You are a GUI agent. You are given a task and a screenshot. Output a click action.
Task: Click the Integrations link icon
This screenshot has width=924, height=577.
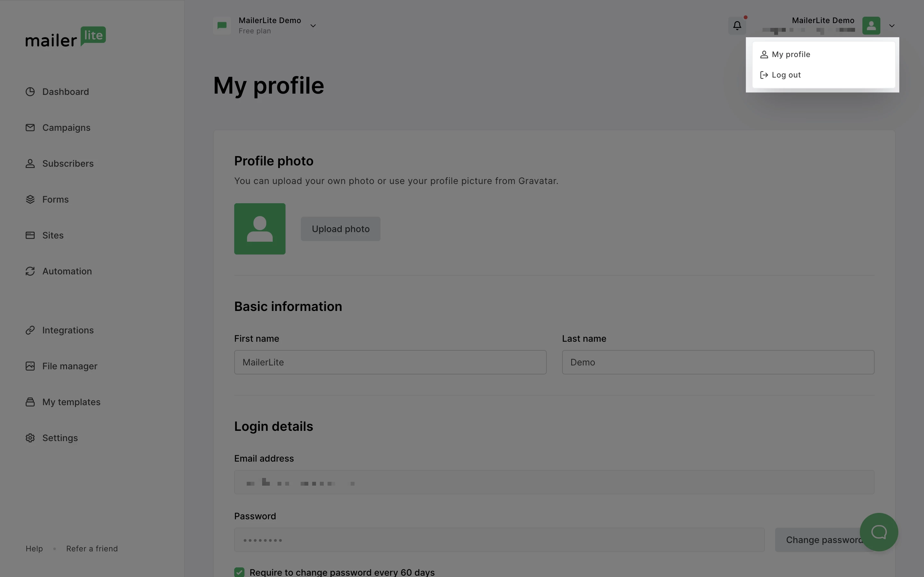click(30, 330)
